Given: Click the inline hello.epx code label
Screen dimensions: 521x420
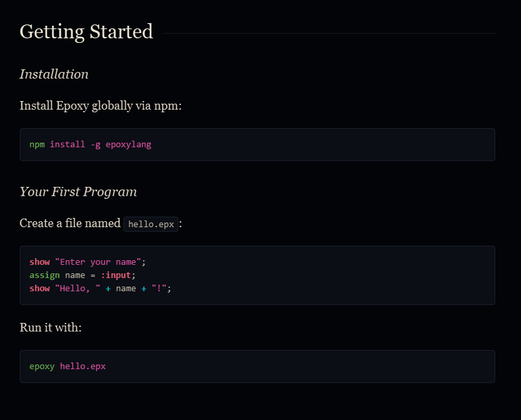Looking at the screenshot, I should point(151,225).
